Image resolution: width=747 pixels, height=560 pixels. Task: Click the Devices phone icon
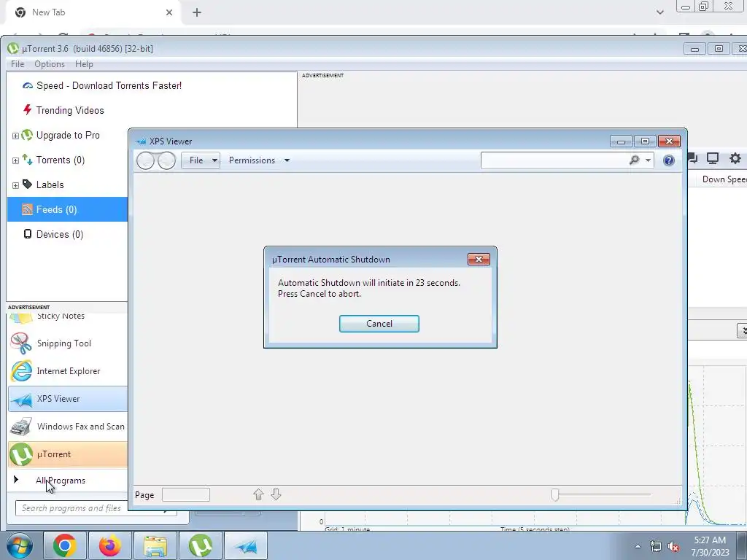pos(28,234)
